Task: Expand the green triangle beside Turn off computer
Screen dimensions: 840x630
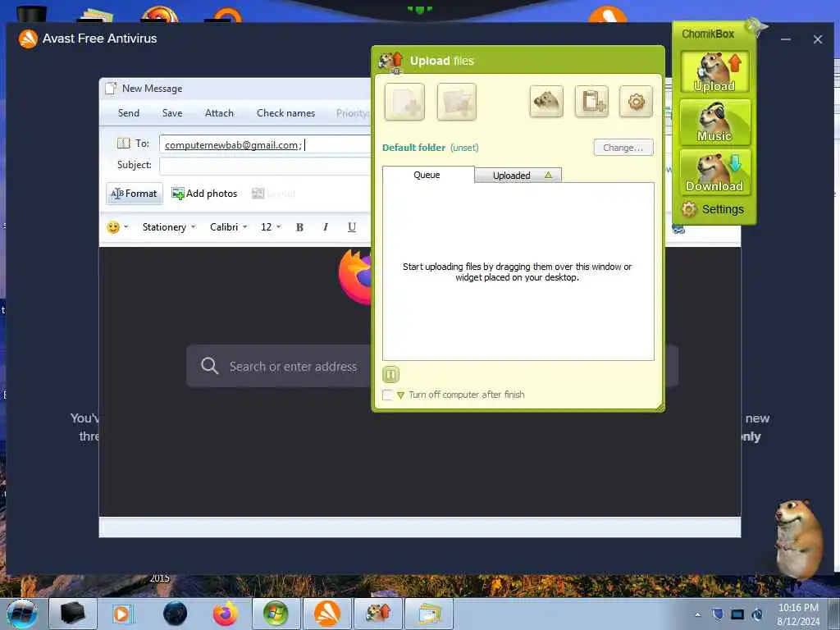Action: coord(400,395)
